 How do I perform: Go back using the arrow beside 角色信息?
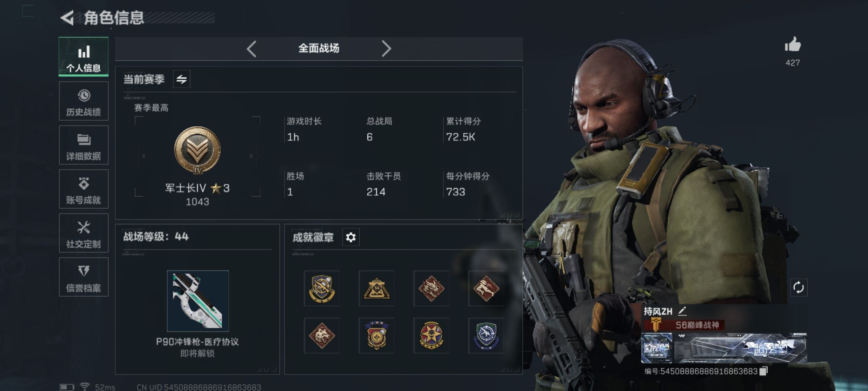tap(67, 18)
